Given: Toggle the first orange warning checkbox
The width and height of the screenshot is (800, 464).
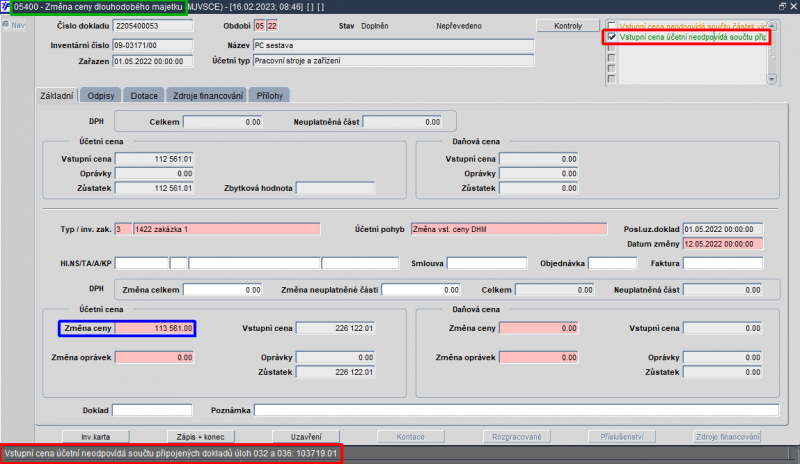Looking at the screenshot, I should point(612,26).
